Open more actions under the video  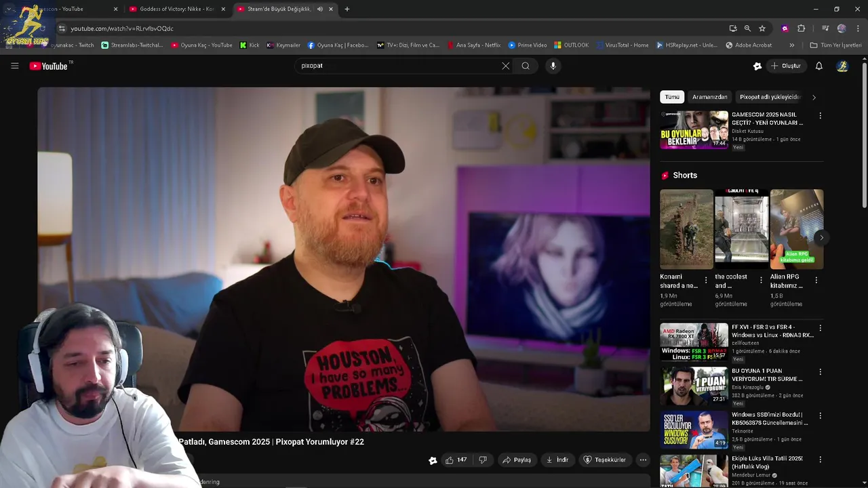pyautogui.click(x=643, y=460)
